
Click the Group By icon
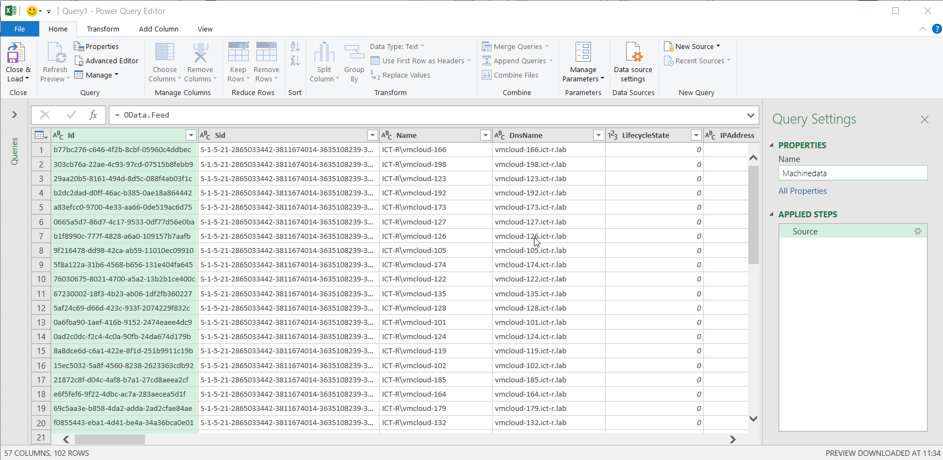[354, 53]
